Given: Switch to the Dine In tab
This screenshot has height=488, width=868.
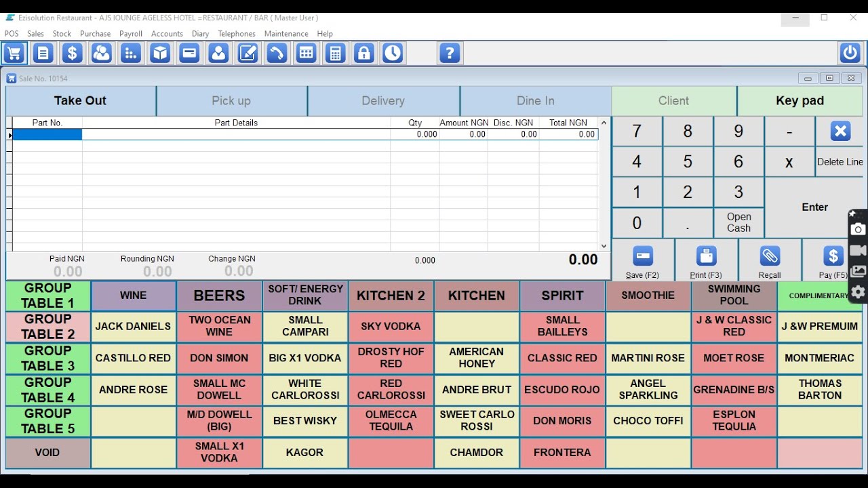Looking at the screenshot, I should click(536, 100).
